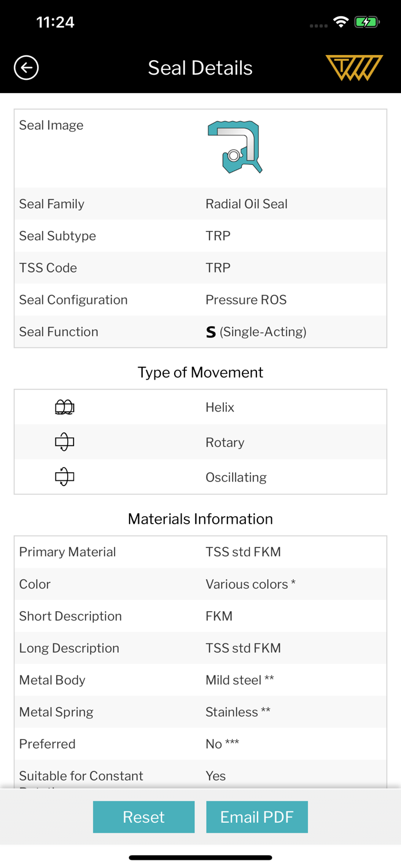
Task: Tap the Preferred No value
Action: 222,744
